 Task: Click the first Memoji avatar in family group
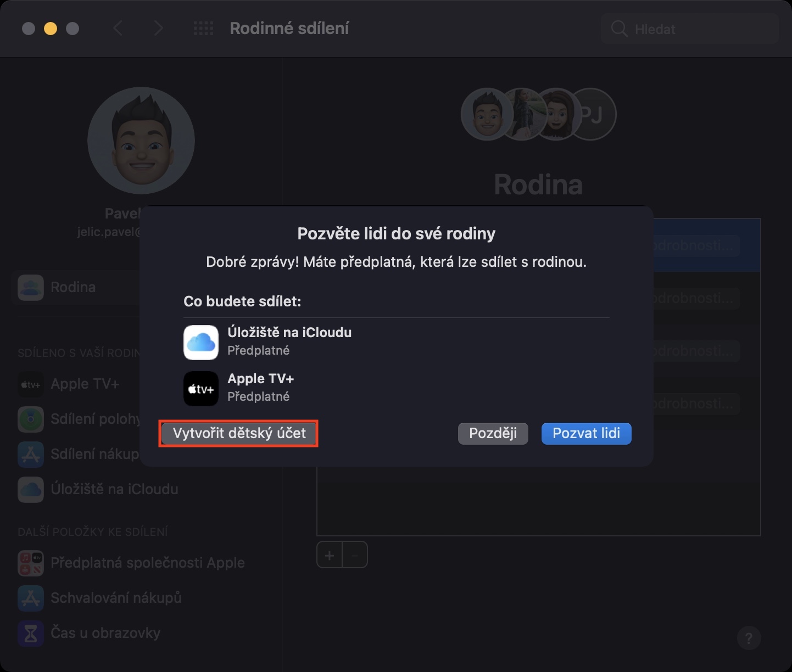pyautogui.click(x=487, y=114)
